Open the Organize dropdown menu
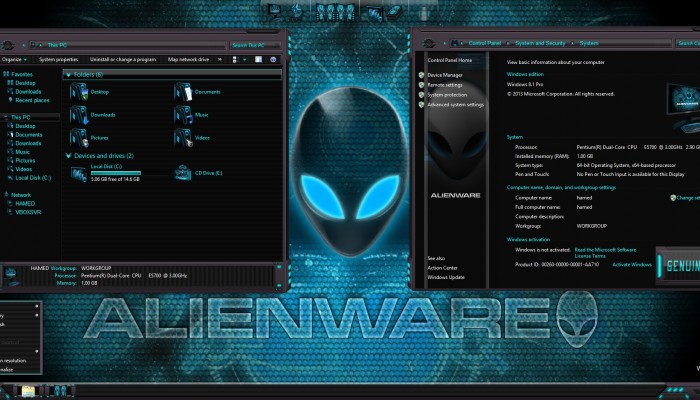Viewport: 700px width, 400px height. (x=14, y=59)
